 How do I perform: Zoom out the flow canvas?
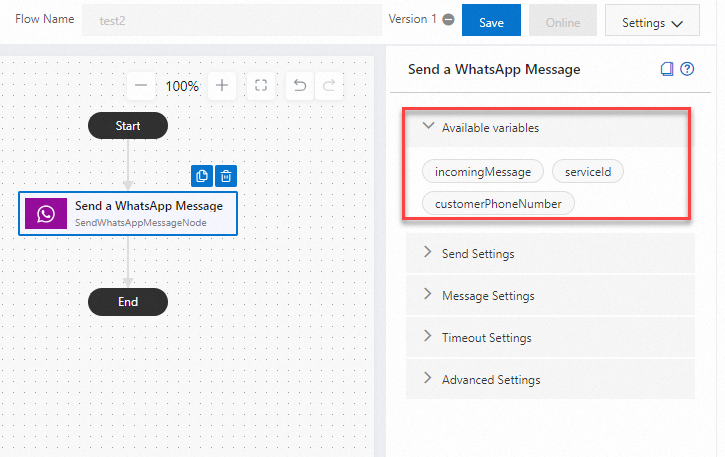(141, 86)
